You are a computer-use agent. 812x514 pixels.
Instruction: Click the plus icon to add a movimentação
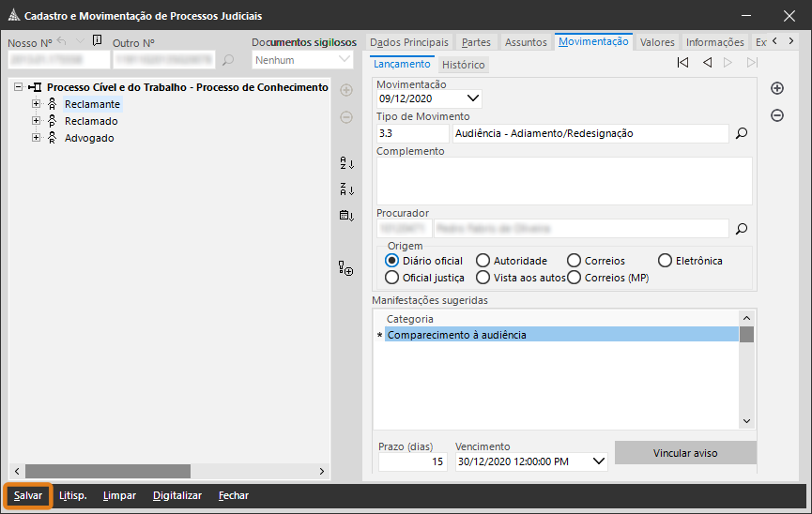[777, 88]
